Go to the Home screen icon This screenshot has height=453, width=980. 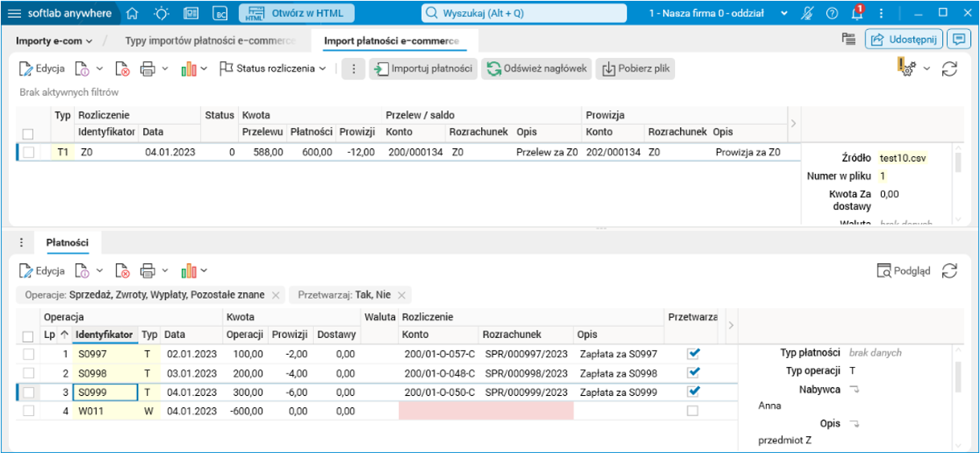[x=133, y=13]
